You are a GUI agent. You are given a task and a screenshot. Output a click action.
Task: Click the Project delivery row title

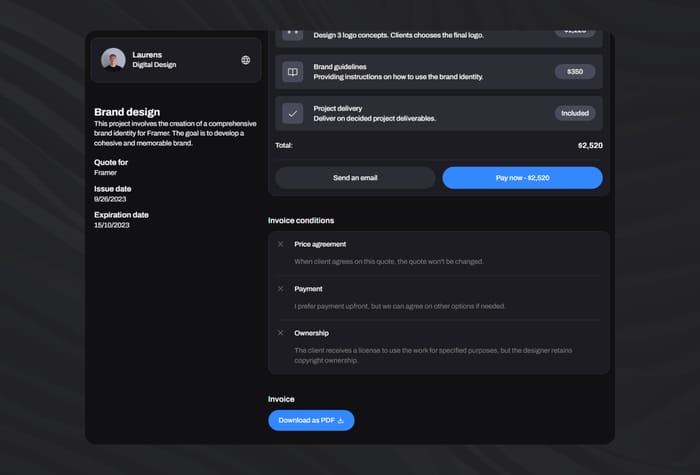(338, 108)
